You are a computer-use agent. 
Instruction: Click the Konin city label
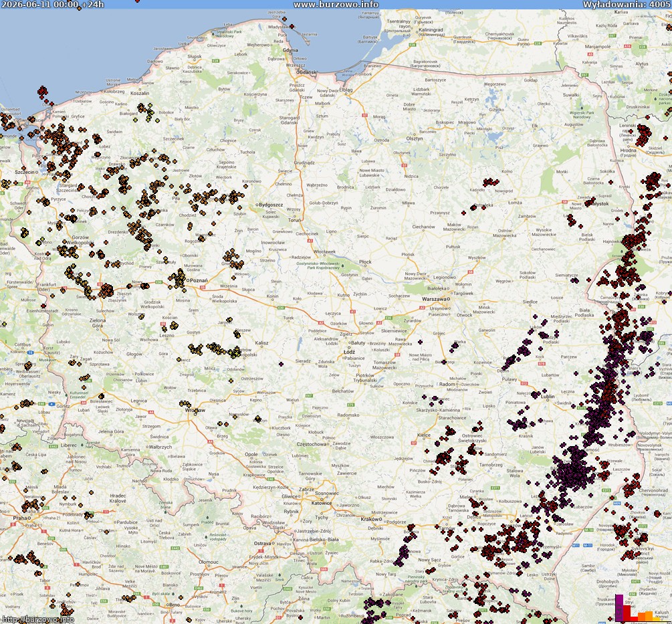(x=272, y=296)
